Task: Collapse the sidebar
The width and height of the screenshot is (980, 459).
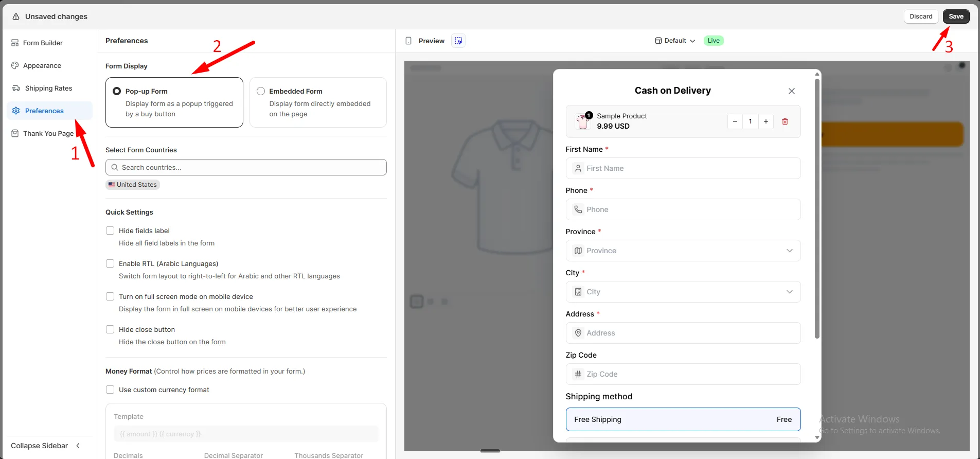Action: 45,446
